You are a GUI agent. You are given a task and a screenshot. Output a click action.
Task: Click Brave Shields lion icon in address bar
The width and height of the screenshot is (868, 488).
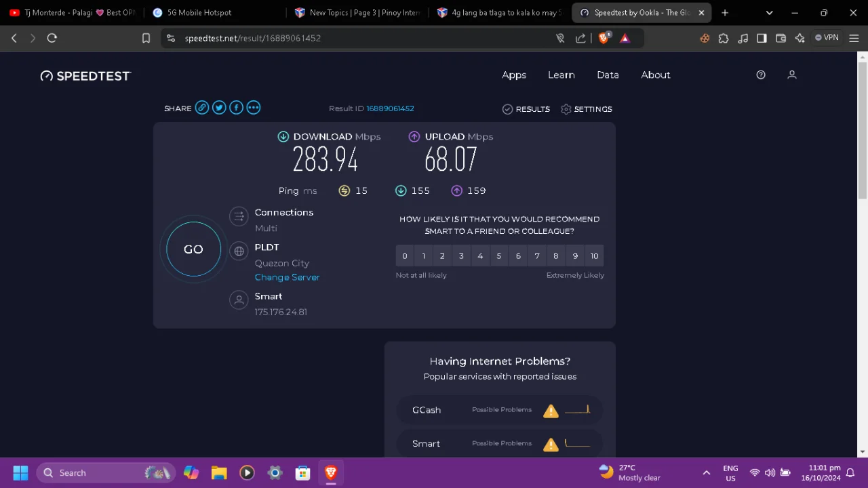click(x=604, y=38)
